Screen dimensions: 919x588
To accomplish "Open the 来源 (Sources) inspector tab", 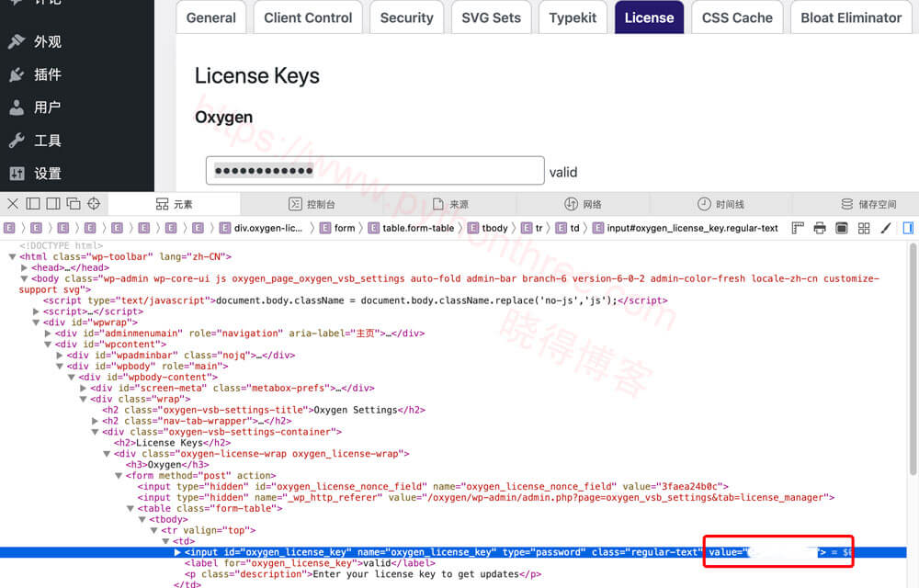I will [450, 204].
